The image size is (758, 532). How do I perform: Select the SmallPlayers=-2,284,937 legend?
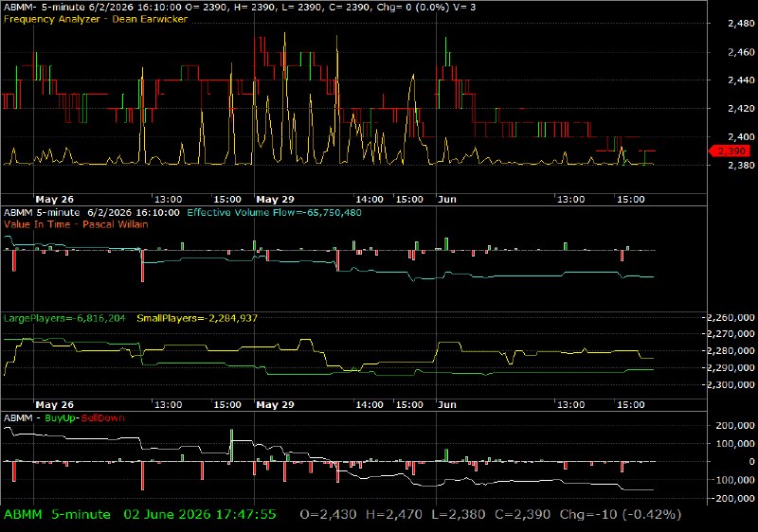(x=197, y=318)
